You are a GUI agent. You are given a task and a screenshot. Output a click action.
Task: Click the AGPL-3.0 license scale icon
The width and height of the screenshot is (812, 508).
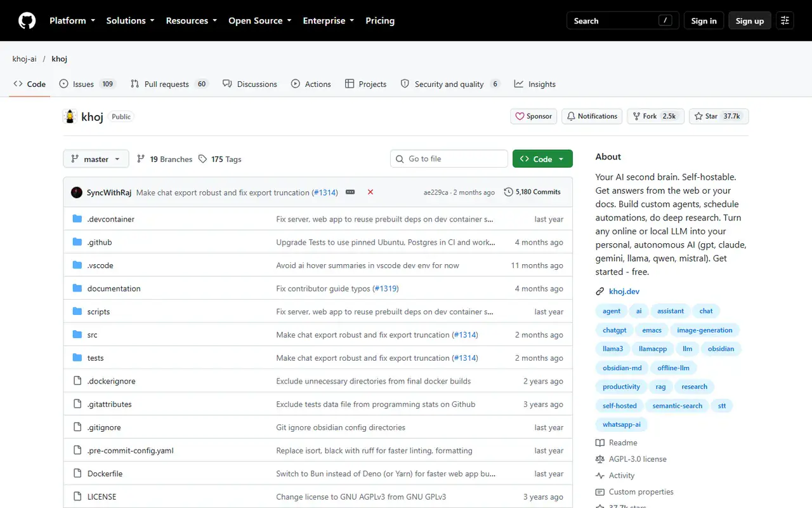600,459
